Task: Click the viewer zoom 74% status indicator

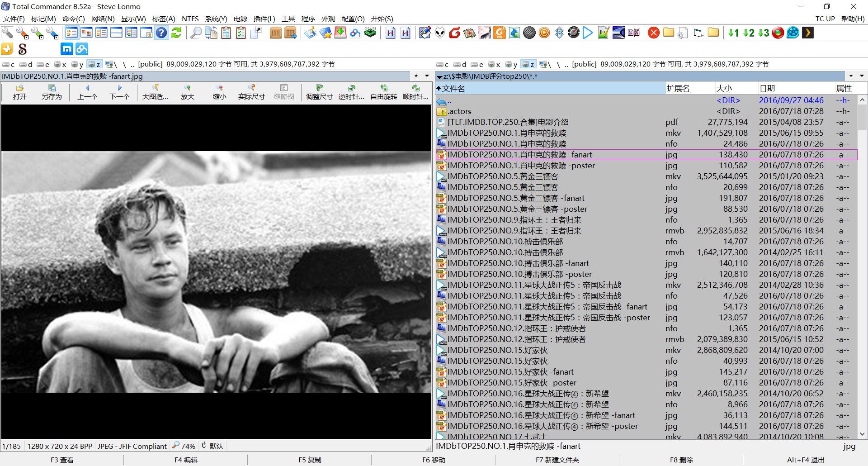Action: (x=184, y=446)
